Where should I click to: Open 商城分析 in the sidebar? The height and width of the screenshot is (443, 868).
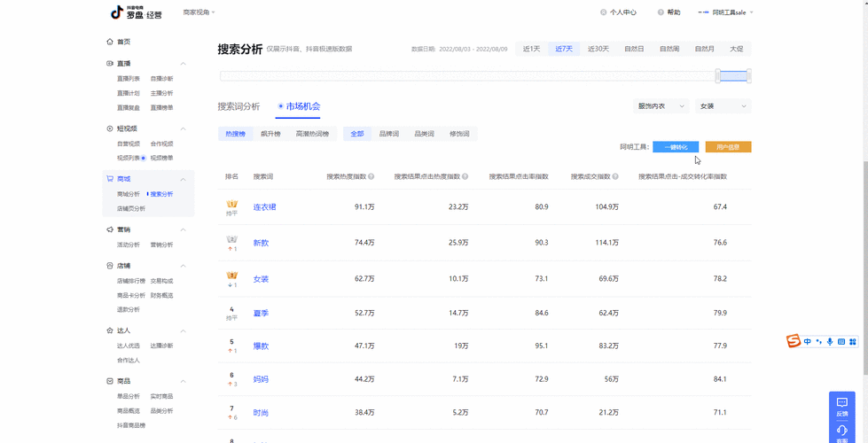(x=128, y=194)
